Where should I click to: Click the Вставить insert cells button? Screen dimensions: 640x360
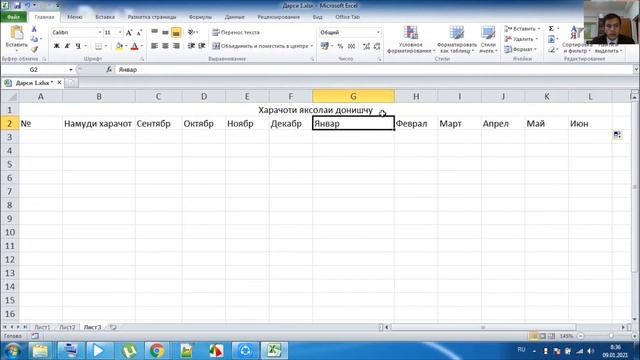[x=522, y=29]
